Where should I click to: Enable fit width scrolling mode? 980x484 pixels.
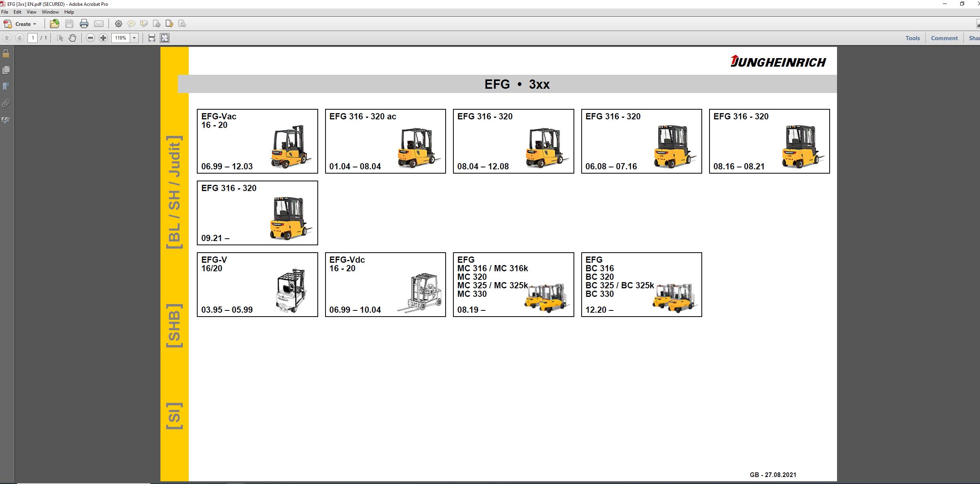pos(152,38)
